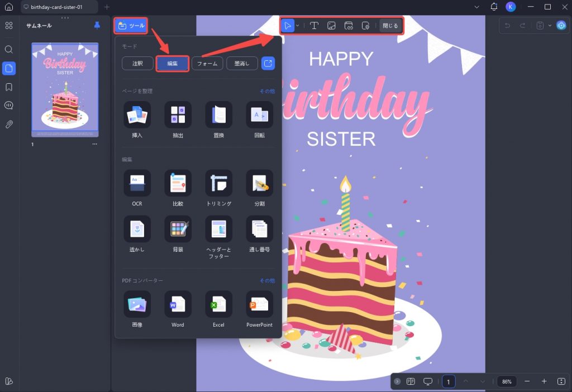This screenshot has width=572, height=392.
Task: Expand the save options dropdown arrow
Action: point(550,26)
